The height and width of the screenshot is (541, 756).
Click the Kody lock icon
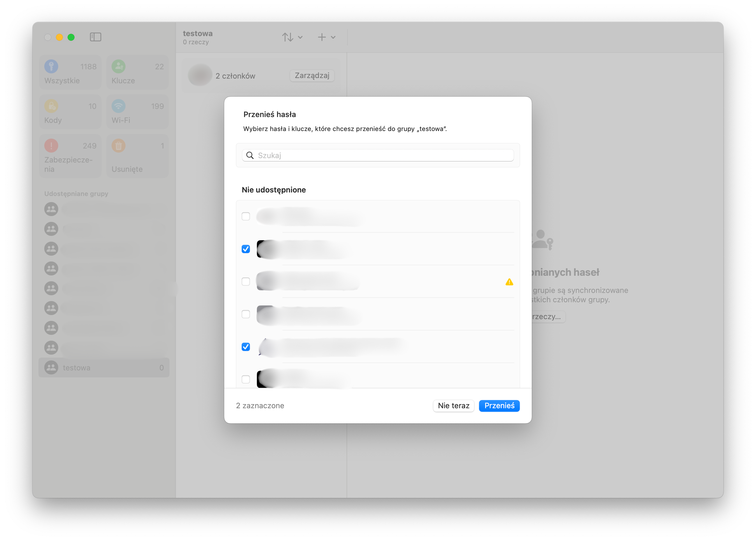(x=51, y=106)
